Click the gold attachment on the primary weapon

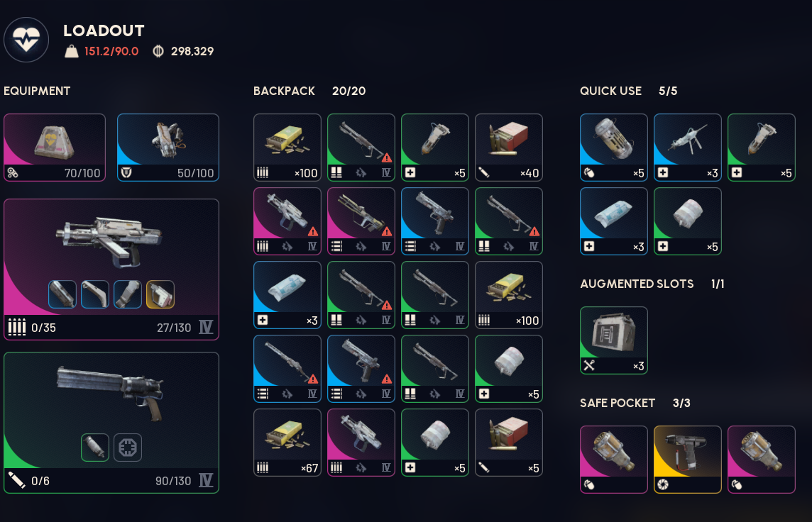pos(160,294)
